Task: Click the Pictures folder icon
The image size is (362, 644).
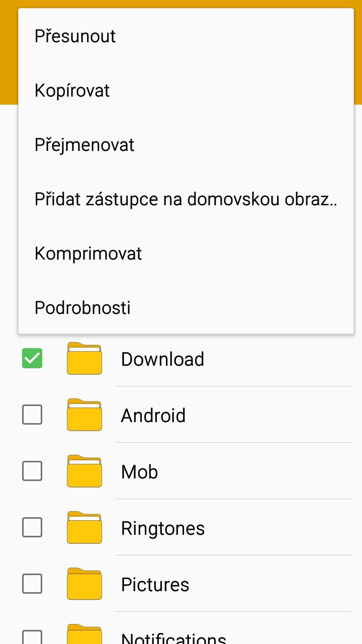Action: (84, 584)
